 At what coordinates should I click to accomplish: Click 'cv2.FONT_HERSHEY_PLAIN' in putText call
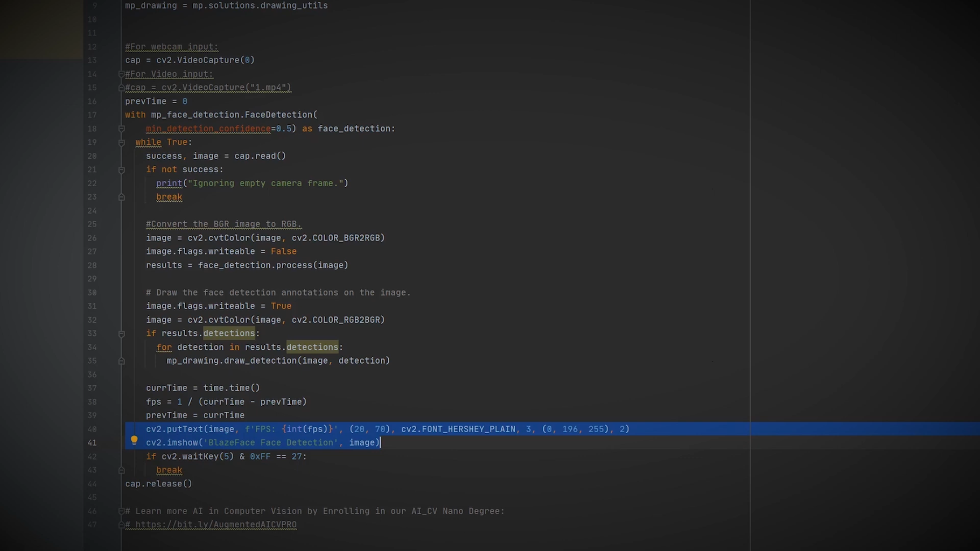coord(458,429)
